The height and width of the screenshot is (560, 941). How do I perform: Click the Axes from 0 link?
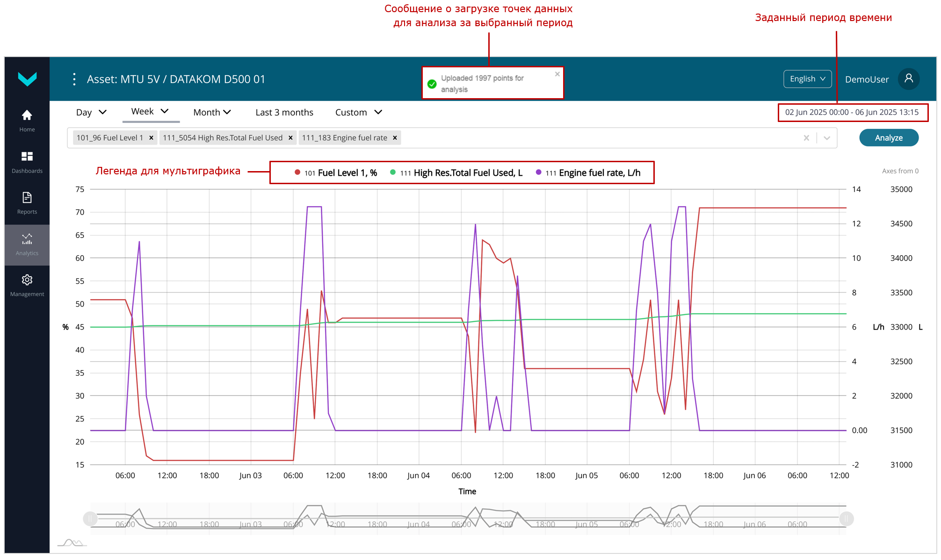900,171
